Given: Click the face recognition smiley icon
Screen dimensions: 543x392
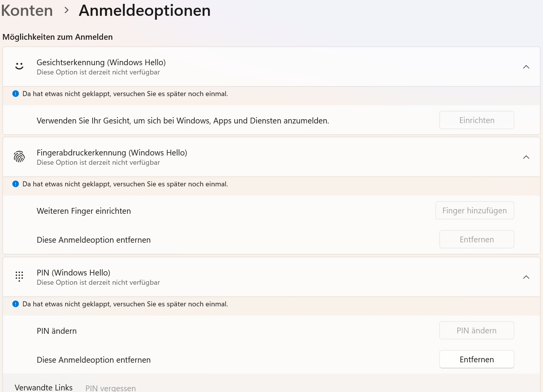Looking at the screenshot, I should click(19, 66).
